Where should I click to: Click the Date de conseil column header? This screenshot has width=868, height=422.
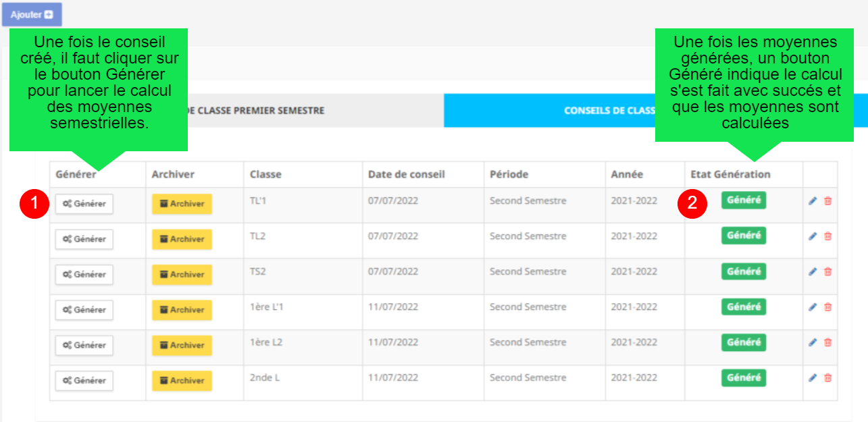pos(406,174)
